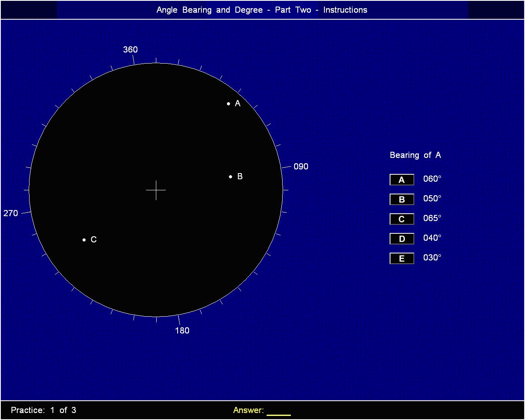Click the 270 bearing label
Screen dimensions: 525x420
pos(11,213)
